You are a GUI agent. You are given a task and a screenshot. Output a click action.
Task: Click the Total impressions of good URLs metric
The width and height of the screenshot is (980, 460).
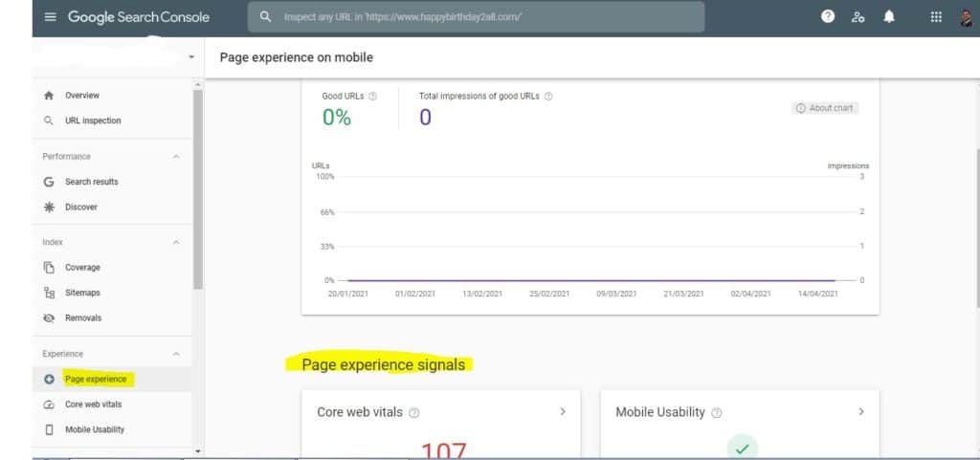pyautogui.click(x=485, y=109)
